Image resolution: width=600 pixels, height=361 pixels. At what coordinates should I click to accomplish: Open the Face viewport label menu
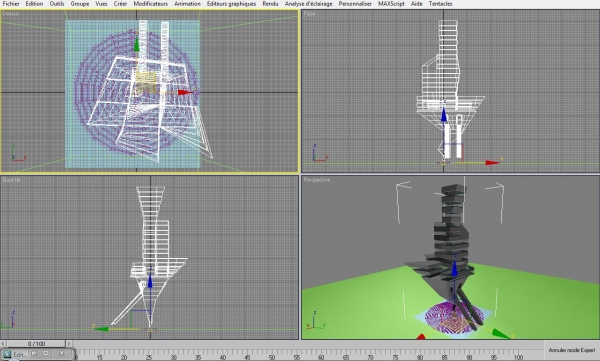(x=309, y=14)
